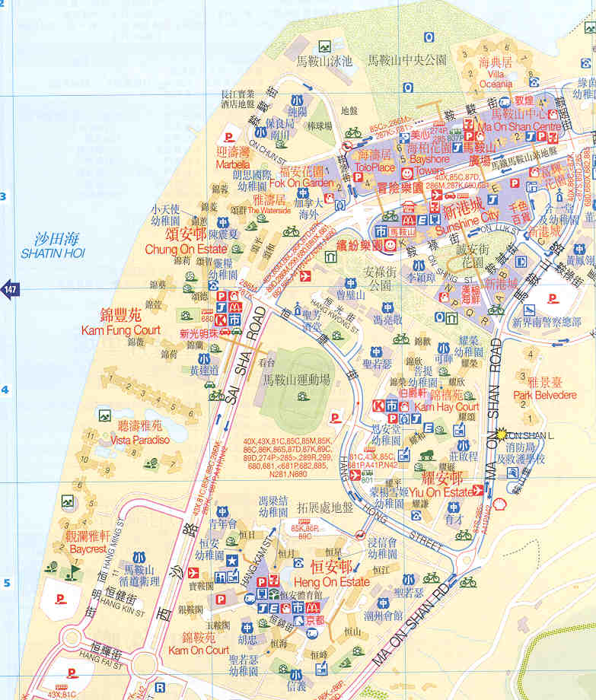The width and height of the screenshot is (596, 700).
Task: Click the 新界南警察總部 label
Action: [547, 323]
